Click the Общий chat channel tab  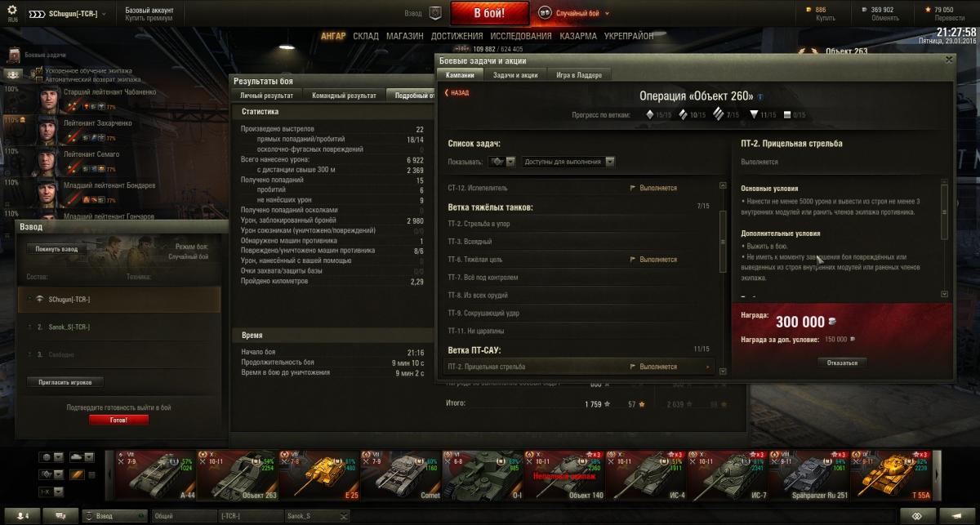tap(184, 516)
